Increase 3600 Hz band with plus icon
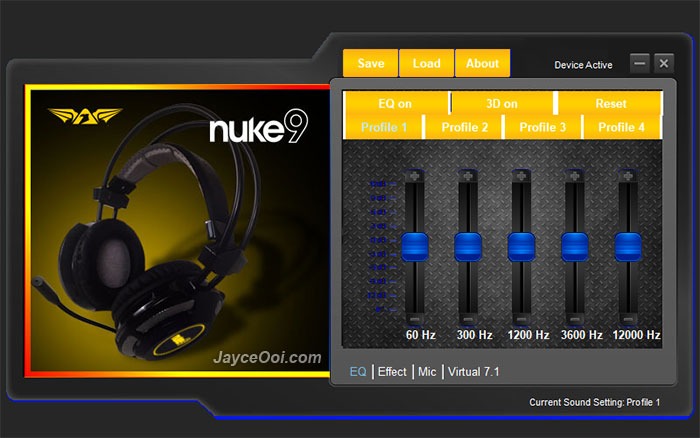 [575, 176]
